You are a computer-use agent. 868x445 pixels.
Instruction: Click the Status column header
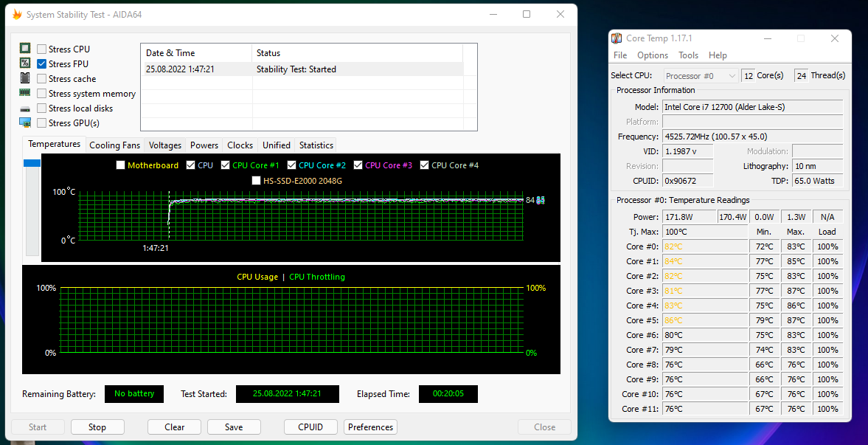357,53
